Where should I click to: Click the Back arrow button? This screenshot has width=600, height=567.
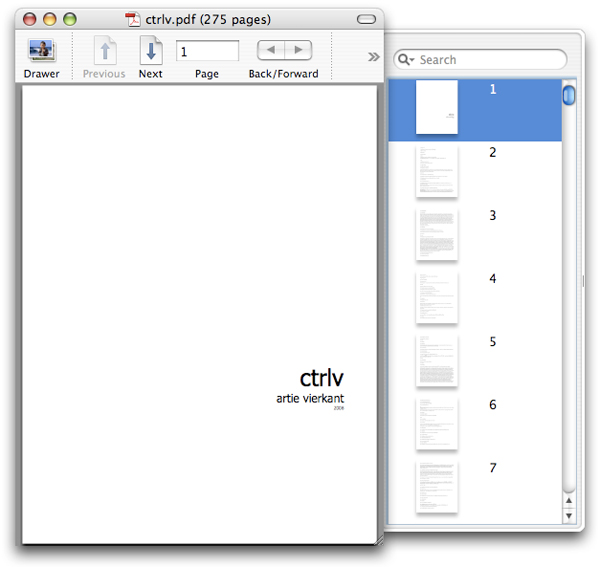(271, 50)
